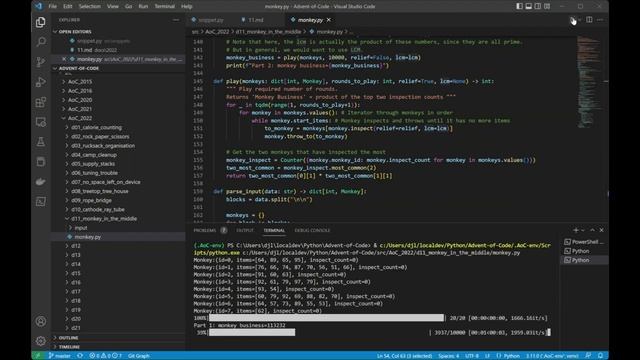Click the master git branch indicator
The image size is (640, 360).
click(x=60, y=356)
